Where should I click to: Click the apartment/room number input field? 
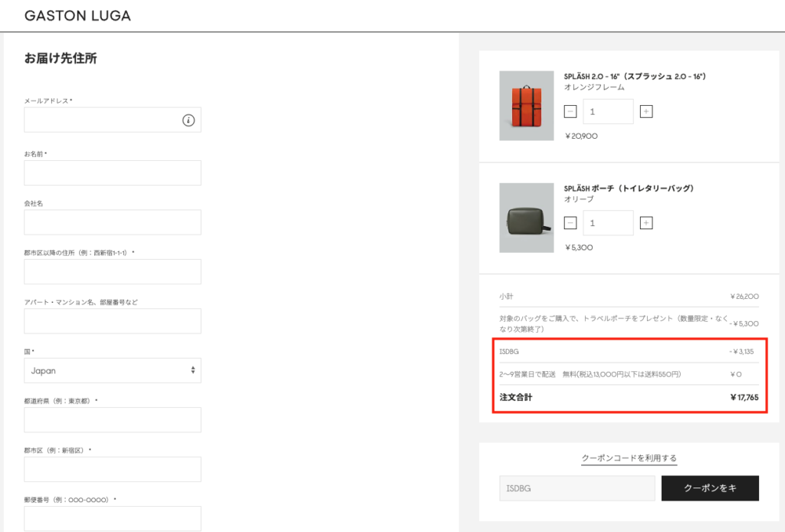112,321
